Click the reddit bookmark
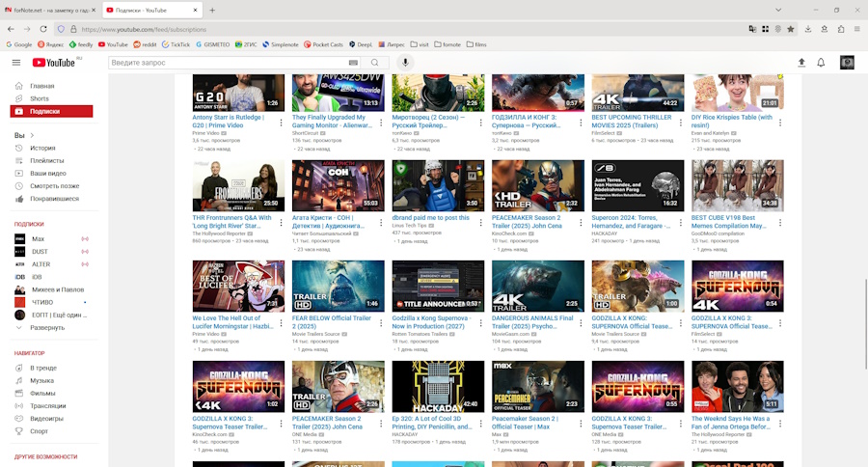This screenshot has height=467, width=868. pyautogui.click(x=145, y=44)
